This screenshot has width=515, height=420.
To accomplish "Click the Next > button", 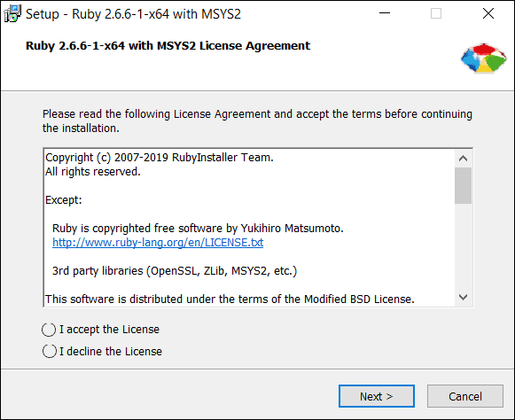I will (x=377, y=396).
